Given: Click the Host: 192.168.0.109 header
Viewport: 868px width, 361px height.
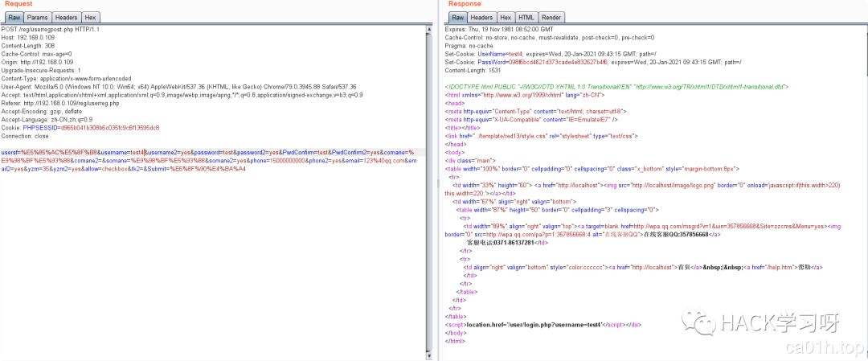Looking at the screenshot, I should (27, 37).
